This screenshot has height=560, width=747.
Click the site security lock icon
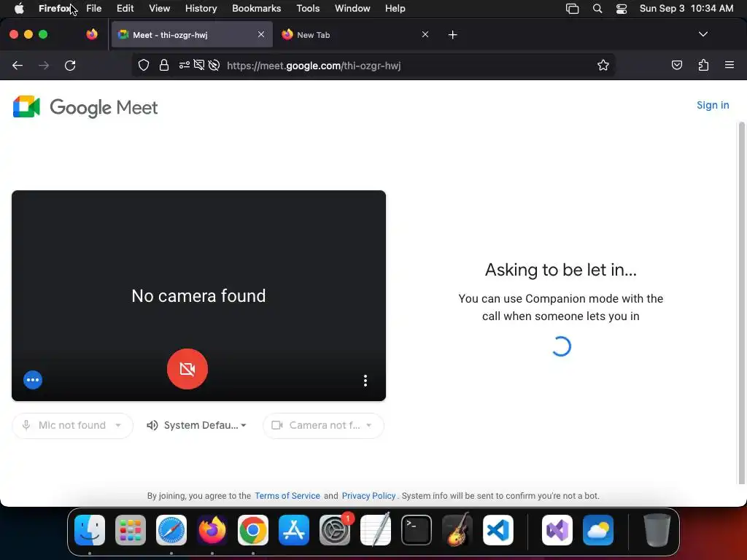[164, 65]
